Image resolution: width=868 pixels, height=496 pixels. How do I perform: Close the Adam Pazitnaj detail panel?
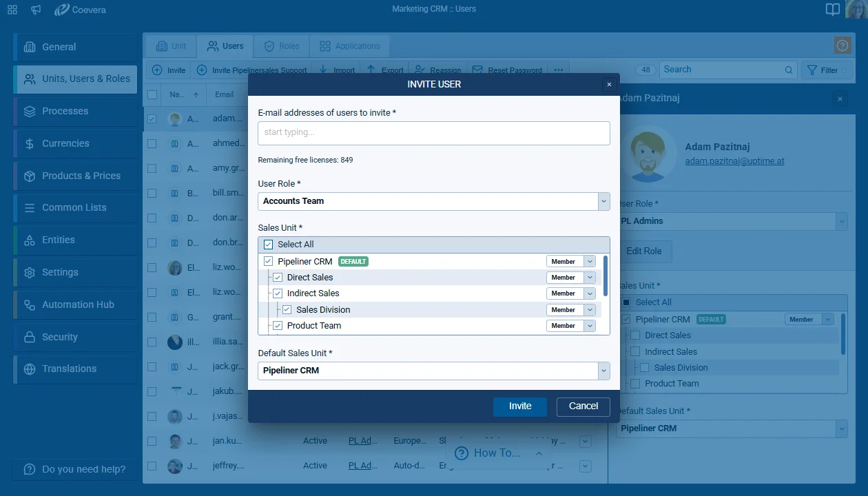(x=840, y=99)
